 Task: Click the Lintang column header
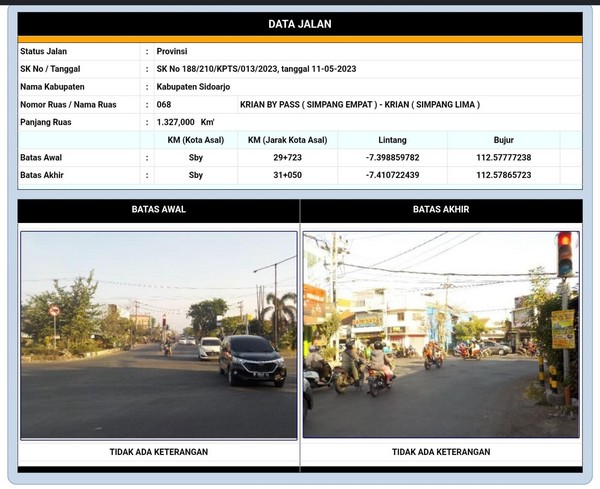(393, 140)
